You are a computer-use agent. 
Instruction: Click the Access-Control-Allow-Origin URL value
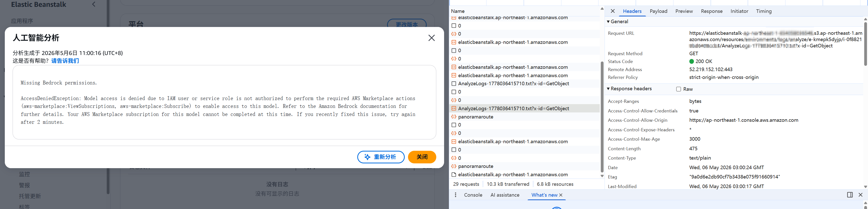point(744,120)
